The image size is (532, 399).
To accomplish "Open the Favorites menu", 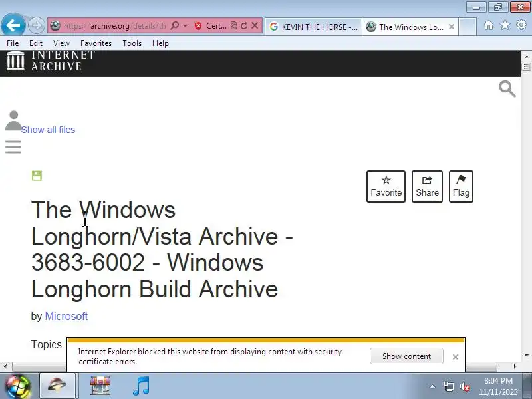I will click(96, 43).
